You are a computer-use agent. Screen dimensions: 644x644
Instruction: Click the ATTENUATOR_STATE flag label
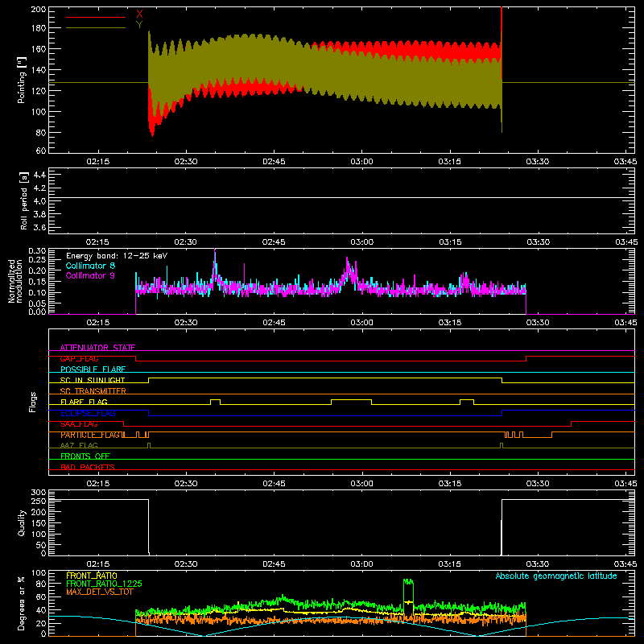[x=97, y=348]
